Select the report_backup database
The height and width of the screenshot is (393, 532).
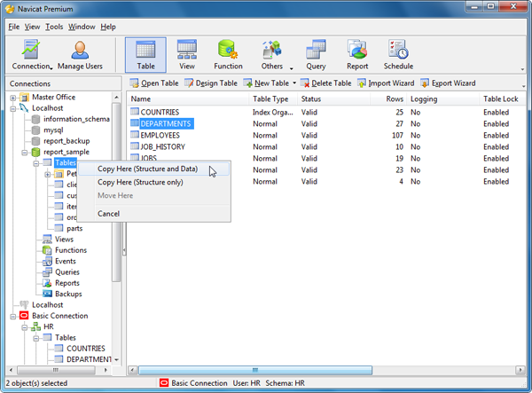coord(66,141)
